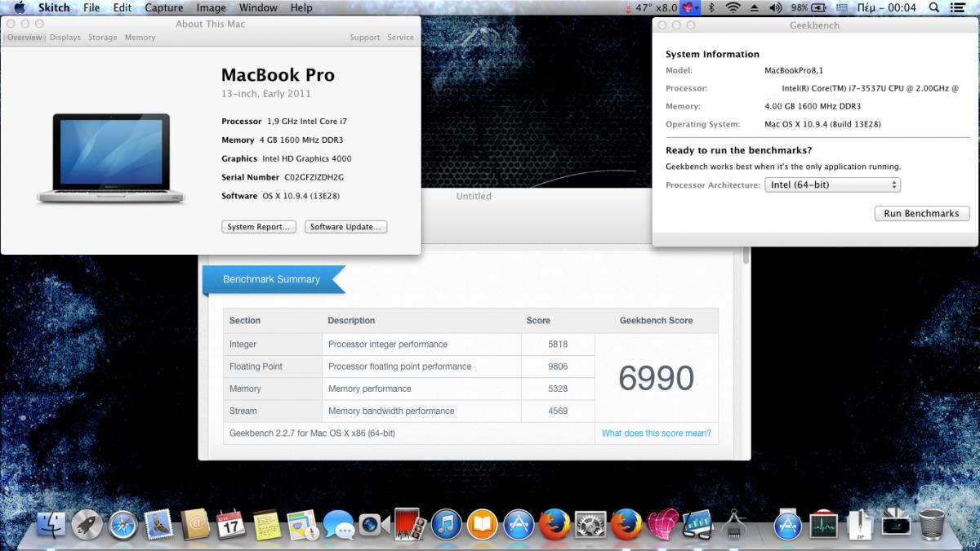The height and width of the screenshot is (551, 980).
Task: Open Processor Architecture dropdown Intel (64-bit)
Action: point(832,184)
